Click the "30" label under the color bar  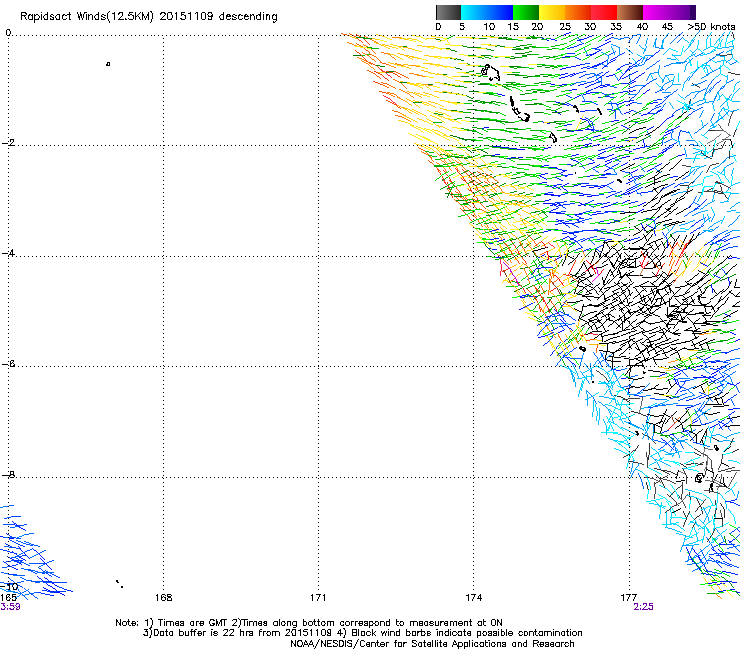(590, 27)
